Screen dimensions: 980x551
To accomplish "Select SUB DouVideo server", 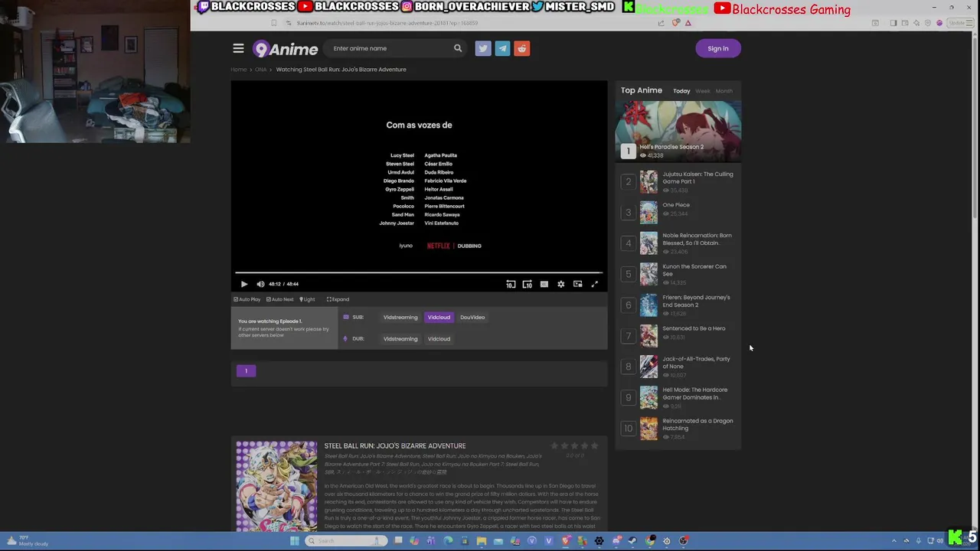I will coord(472,317).
